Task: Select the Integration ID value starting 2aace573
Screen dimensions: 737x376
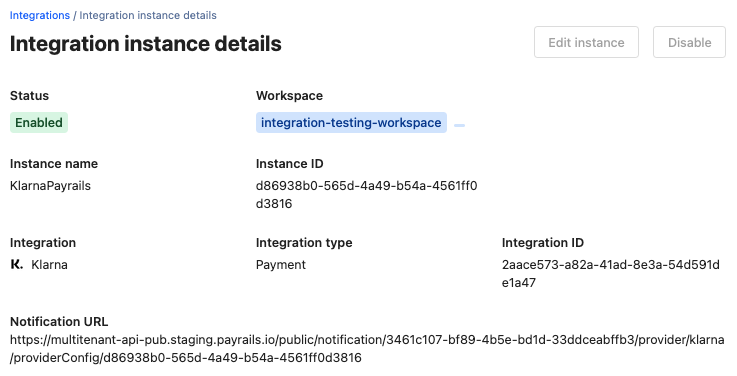Action: (611, 274)
